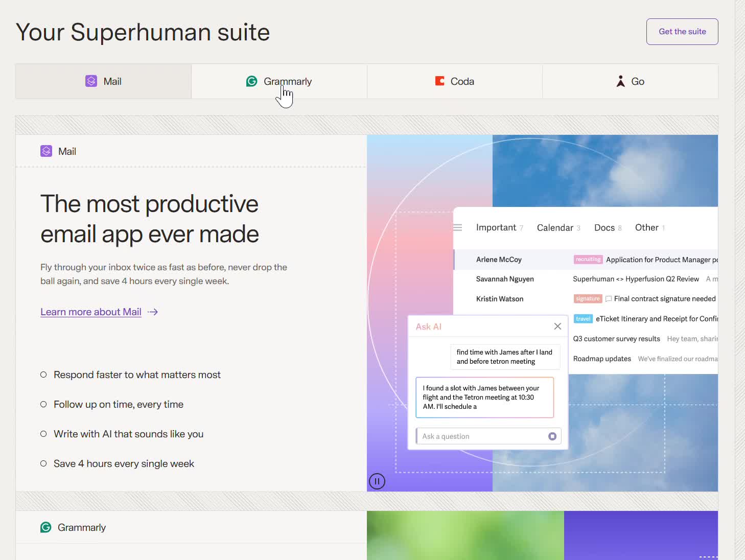Click the I found a slot AI response
This screenshot has height=560, width=745.
click(484, 398)
